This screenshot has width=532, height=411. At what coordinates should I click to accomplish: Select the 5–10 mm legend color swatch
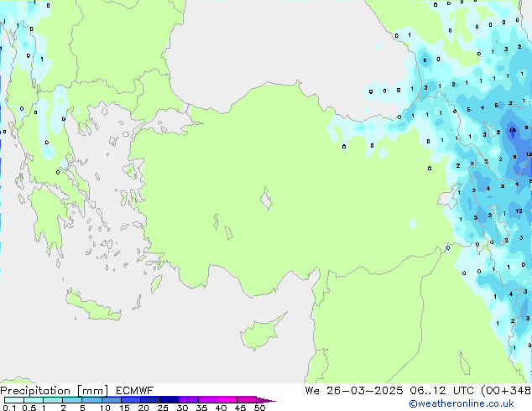click(91, 400)
